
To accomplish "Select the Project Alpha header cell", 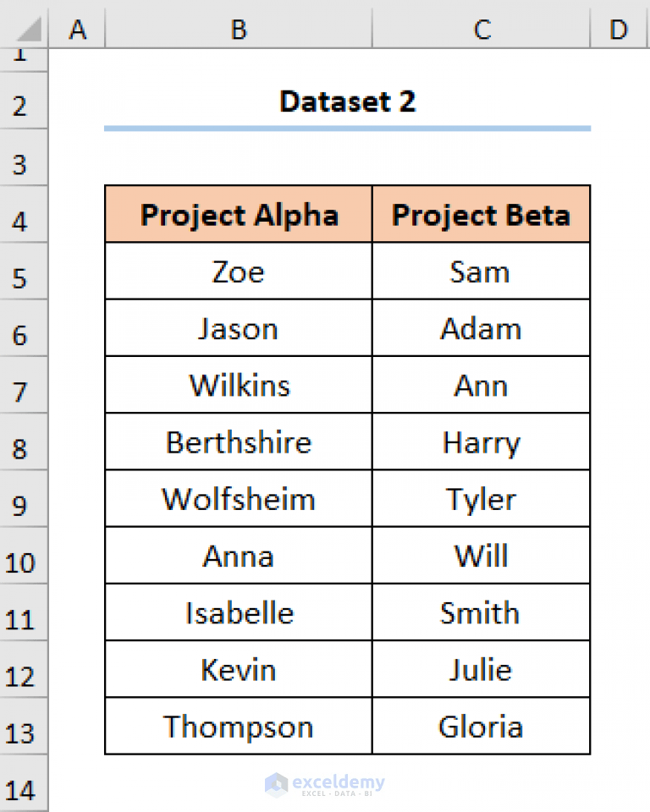I will (238, 215).
